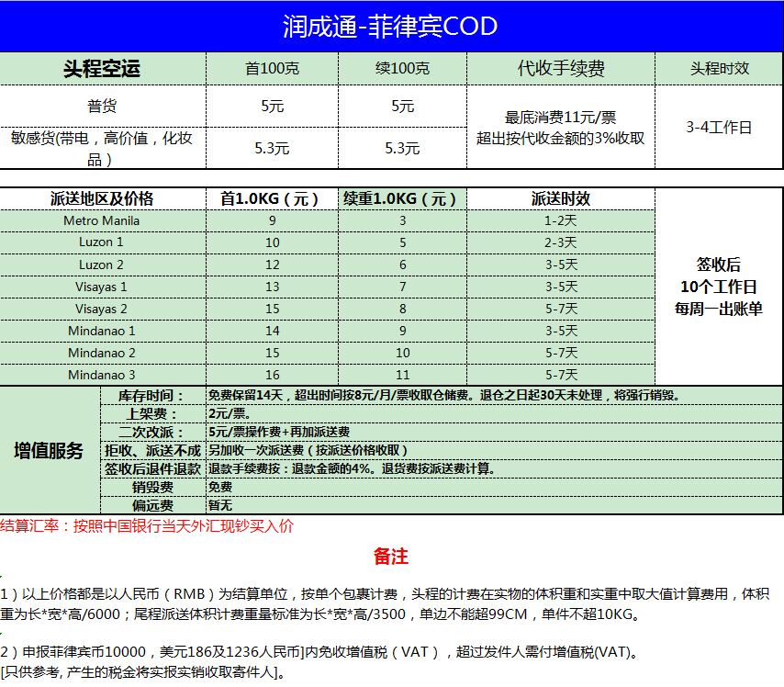Select the 派送地区及价格 header

pos(102,198)
